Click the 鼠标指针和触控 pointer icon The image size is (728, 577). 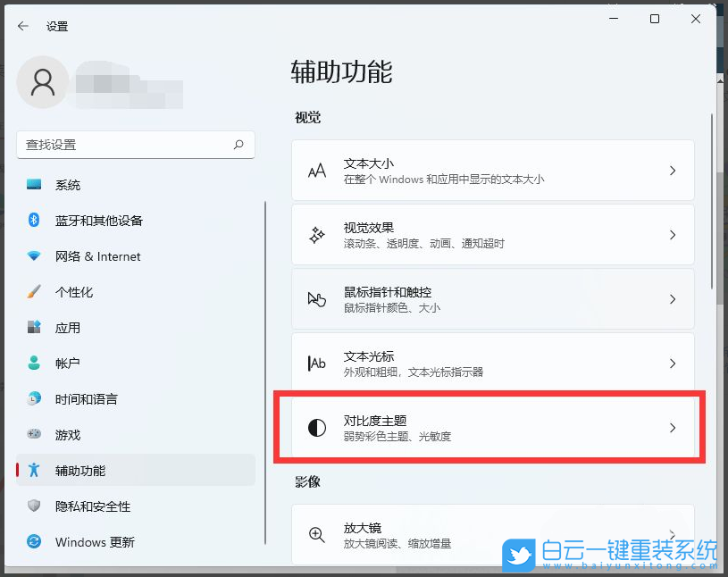(316, 298)
